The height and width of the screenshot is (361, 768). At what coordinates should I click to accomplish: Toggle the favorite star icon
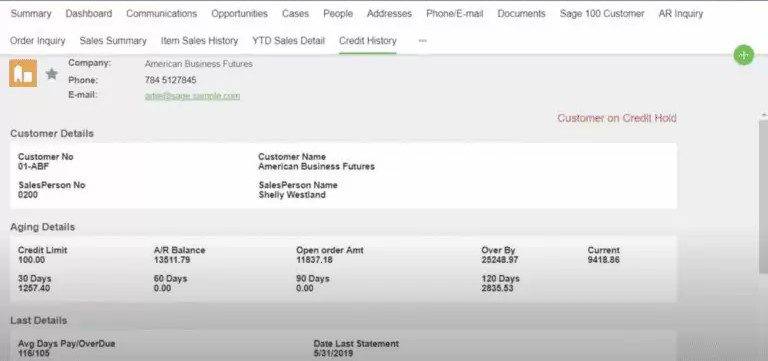click(52, 74)
